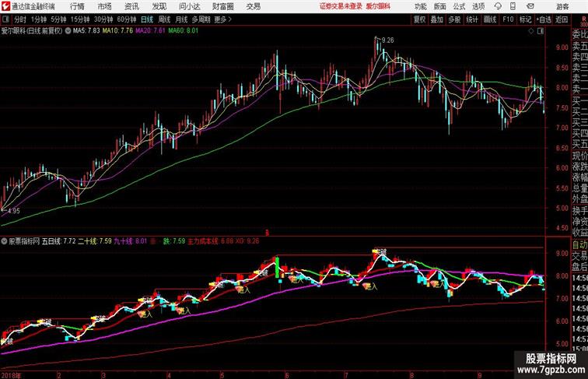The image size is (588, 379).
Task: Click the red R badge at top right
Action: [x=583, y=19]
